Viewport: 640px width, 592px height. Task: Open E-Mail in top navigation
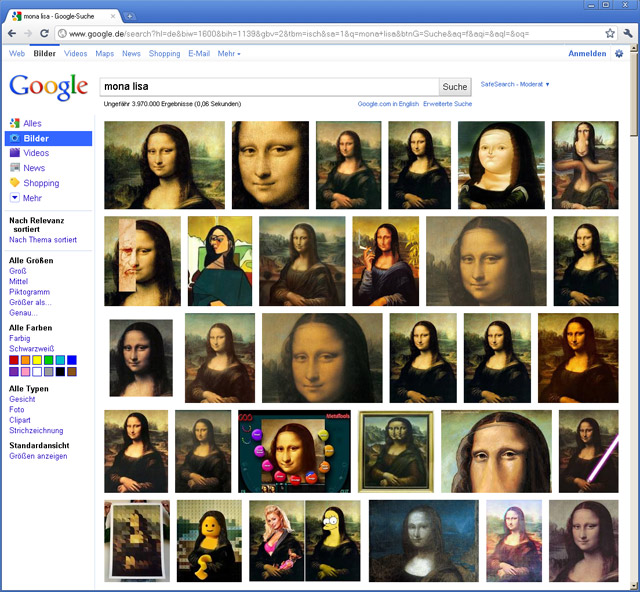point(199,53)
